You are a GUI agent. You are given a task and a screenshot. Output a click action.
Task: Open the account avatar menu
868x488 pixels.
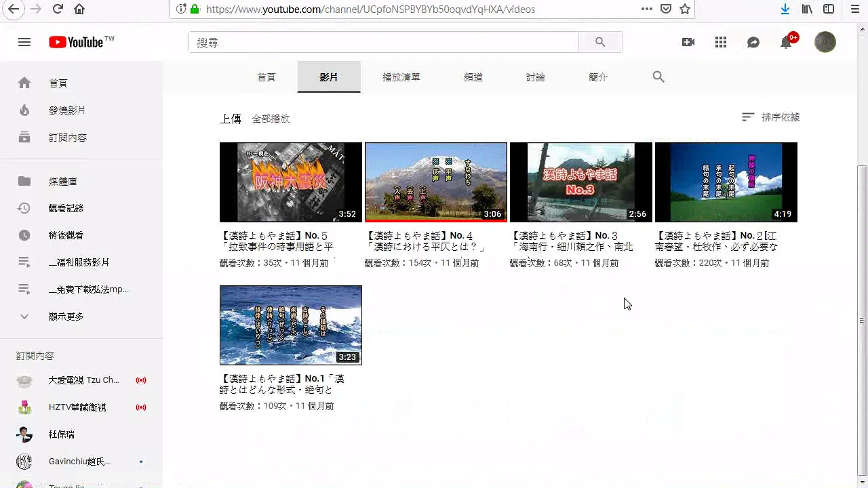pyautogui.click(x=825, y=42)
